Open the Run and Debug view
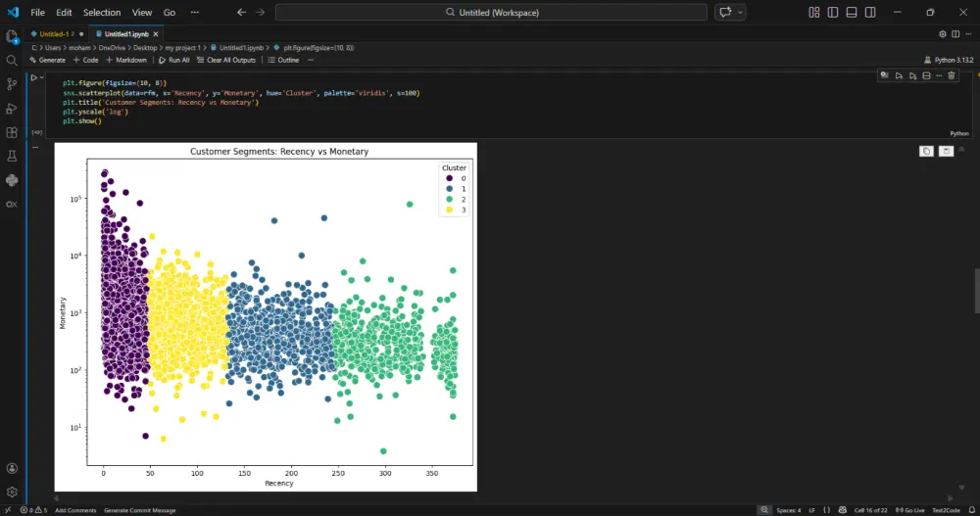The height and width of the screenshot is (516, 980). 12,109
